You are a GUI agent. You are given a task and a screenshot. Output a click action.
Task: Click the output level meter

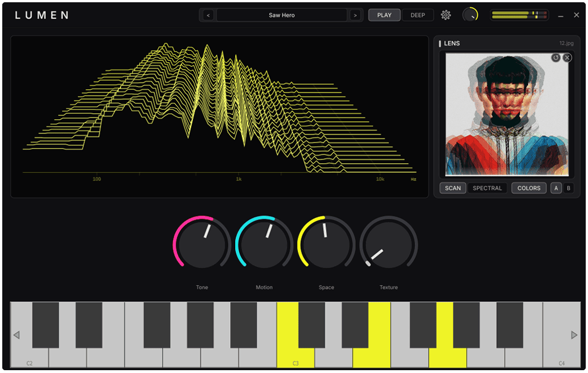[519, 15]
